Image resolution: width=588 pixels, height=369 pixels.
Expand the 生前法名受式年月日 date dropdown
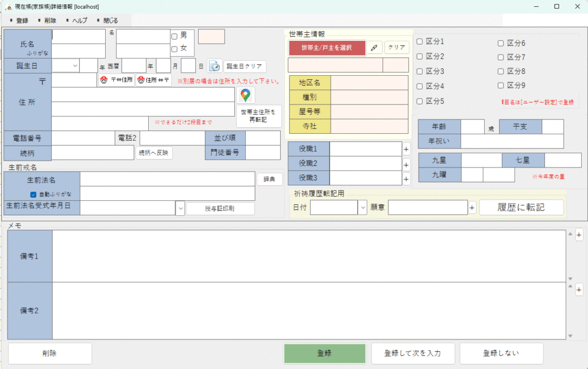180,208
